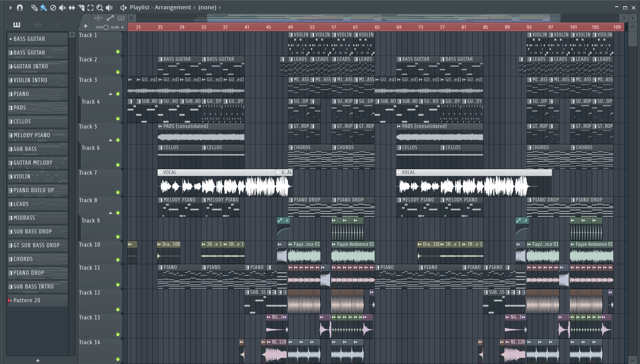Screen dimensions: 640x364
Task: Show automation clips in the picker panel
Action: click(x=59, y=24)
